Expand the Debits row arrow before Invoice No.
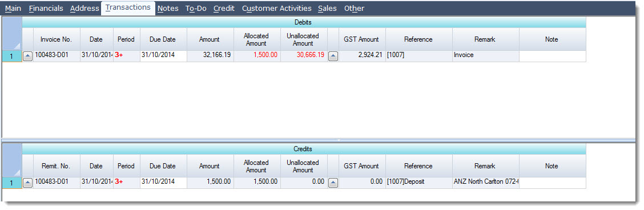644x210 pixels. (27, 56)
